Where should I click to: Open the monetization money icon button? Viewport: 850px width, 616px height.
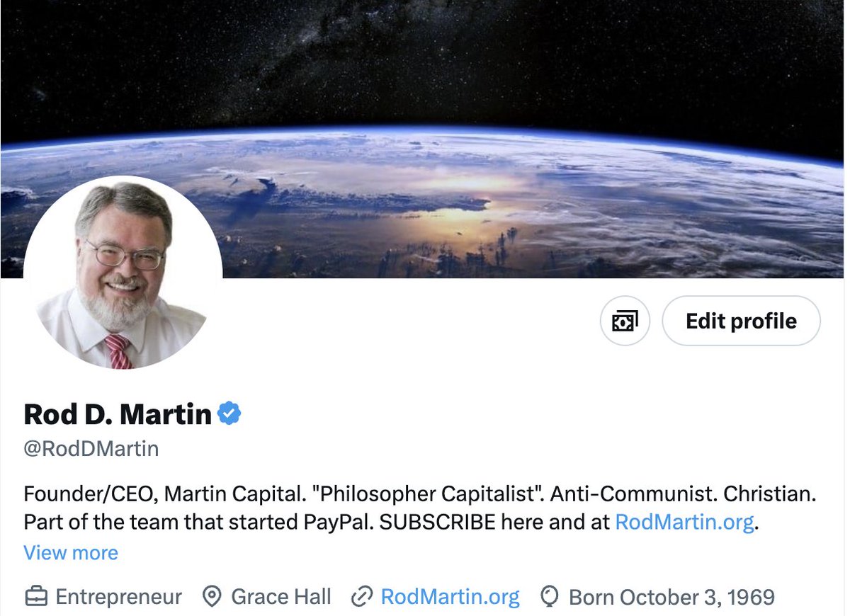(x=625, y=321)
